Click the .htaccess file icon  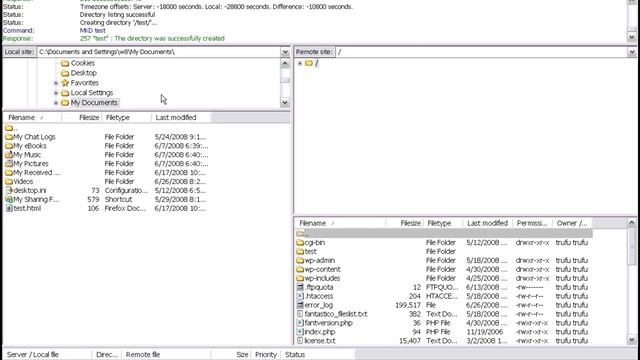point(300,296)
